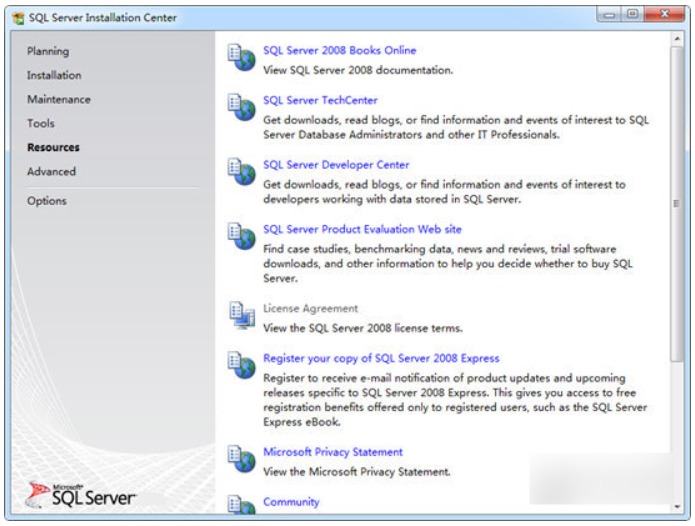Open the Options section
695x526 pixels.
pos(47,201)
